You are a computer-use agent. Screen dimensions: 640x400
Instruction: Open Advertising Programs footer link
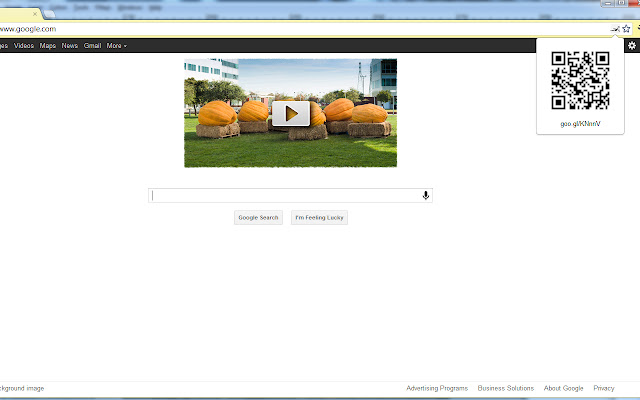(437, 388)
